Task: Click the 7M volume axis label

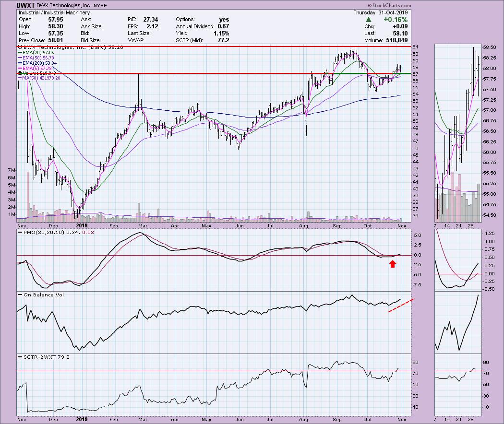Action: [x=12, y=170]
